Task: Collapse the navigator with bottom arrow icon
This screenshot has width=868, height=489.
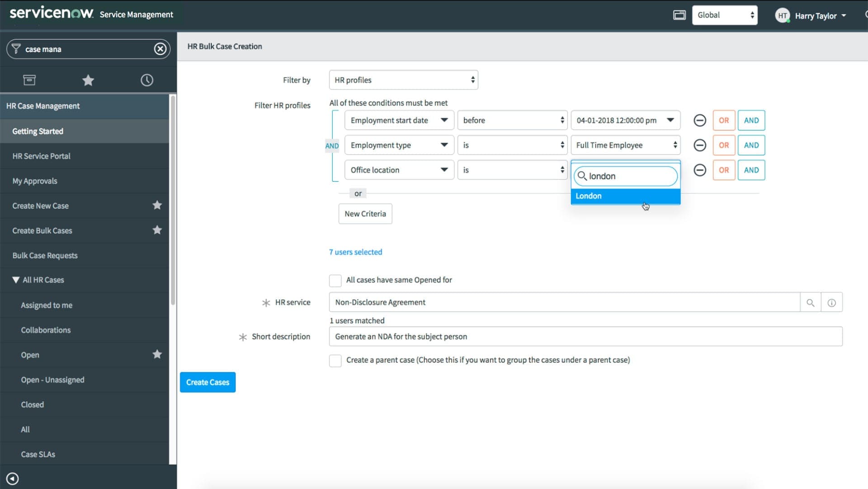Action: pos(13,479)
